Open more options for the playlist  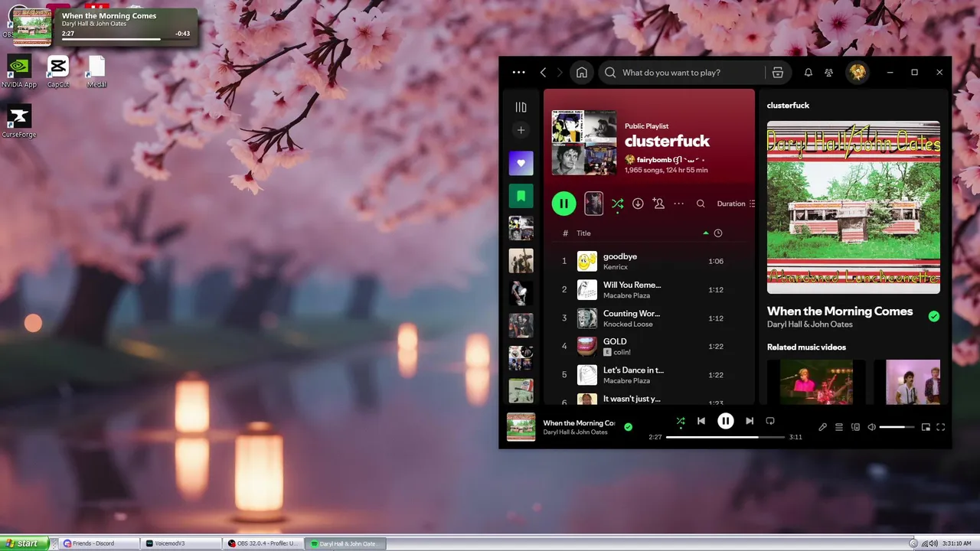point(679,204)
